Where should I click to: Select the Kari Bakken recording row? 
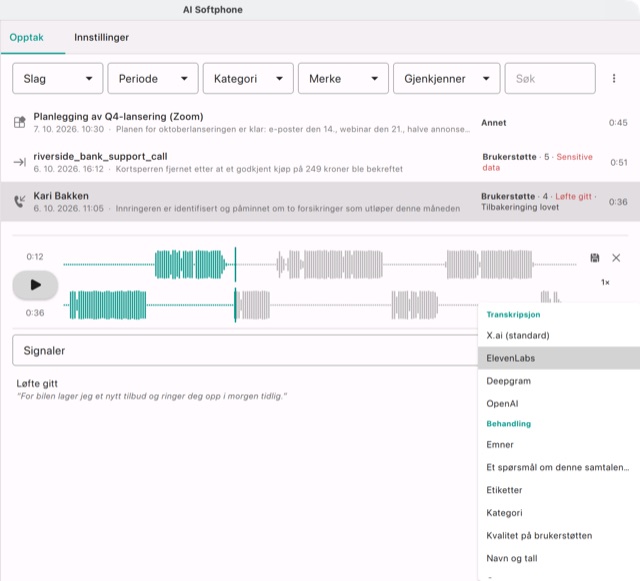click(x=320, y=202)
